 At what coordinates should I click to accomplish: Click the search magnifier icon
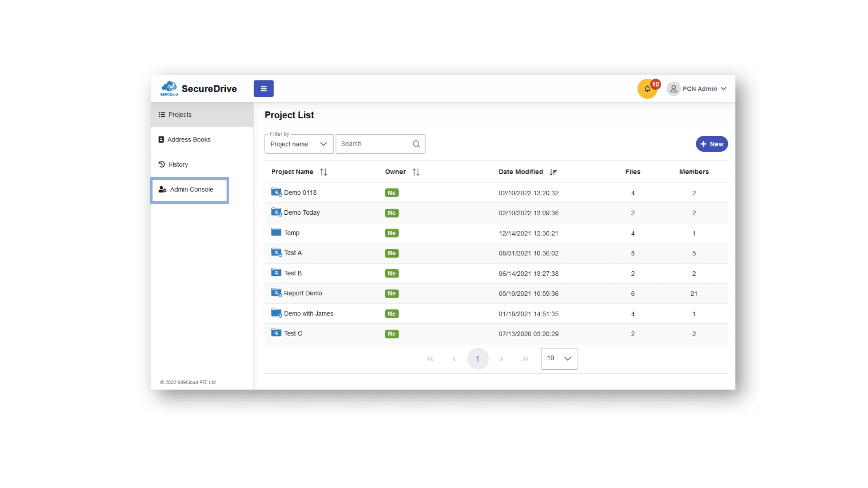tap(416, 144)
